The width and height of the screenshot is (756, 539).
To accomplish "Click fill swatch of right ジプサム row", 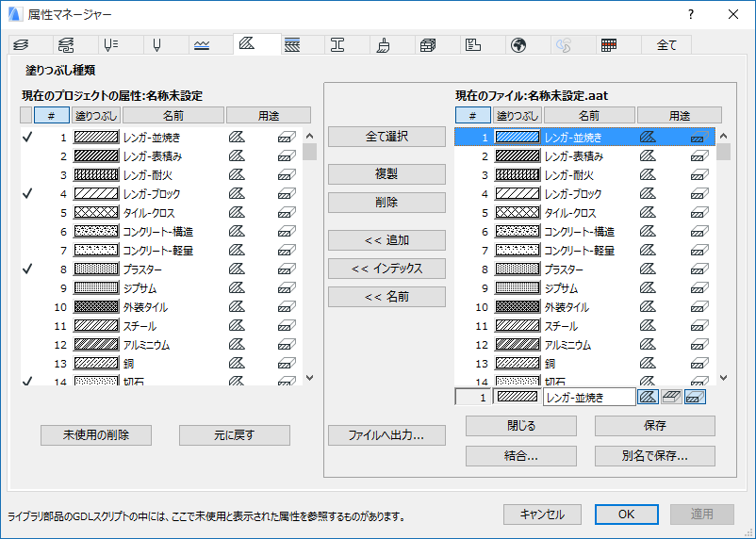I will 518,287.
